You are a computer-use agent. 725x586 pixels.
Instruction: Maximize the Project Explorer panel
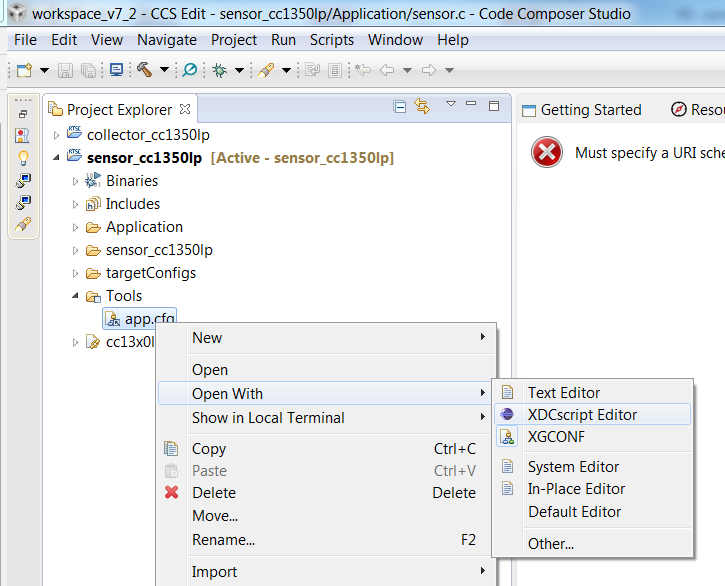(494, 106)
